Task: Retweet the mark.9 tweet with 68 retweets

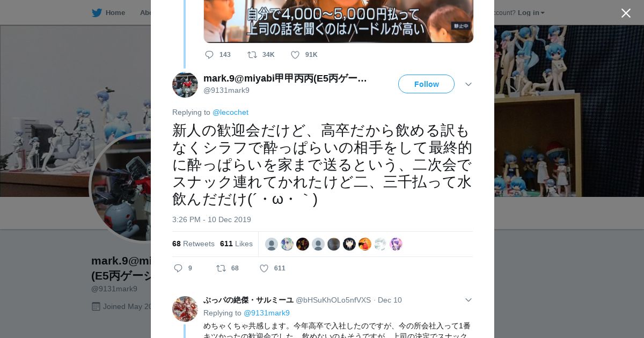Action: tap(221, 268)
